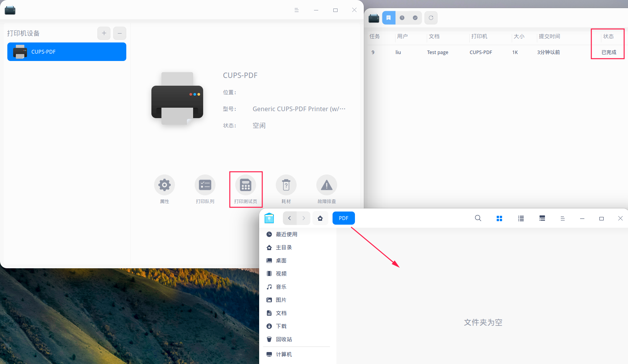Screen dimensions: 628x364
Task: Sort jobs by 大小 column header
Action: [519, 36]
